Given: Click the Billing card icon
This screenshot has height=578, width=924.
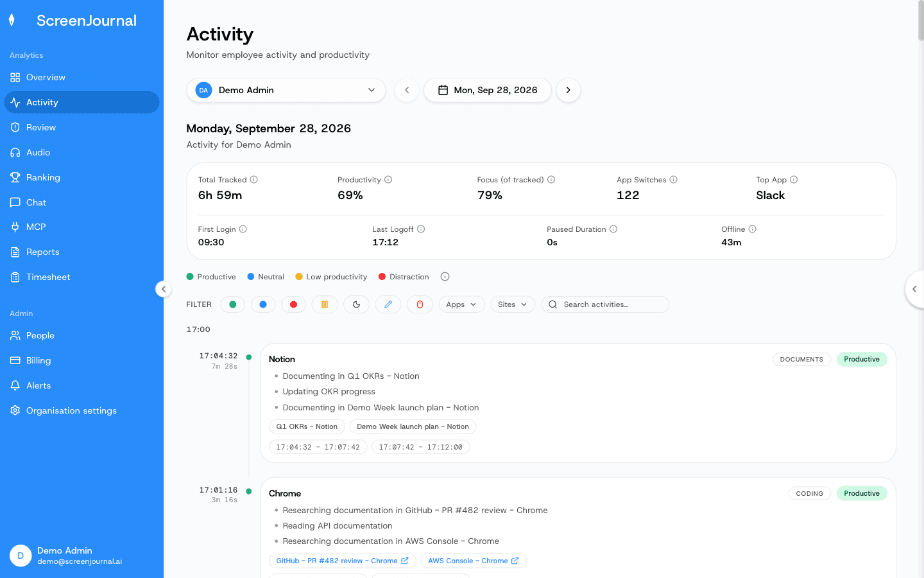Looking at the screenshot, I should click(x=15, y=360).
